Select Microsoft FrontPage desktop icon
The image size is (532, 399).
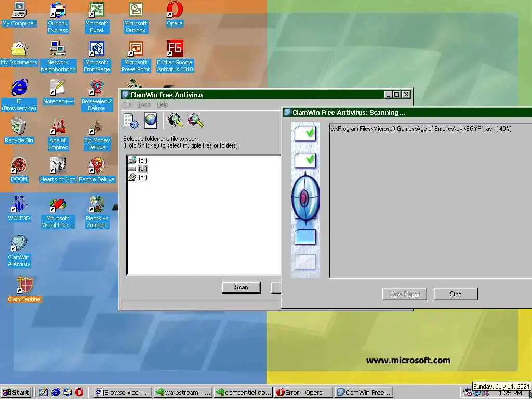(97, 57)
